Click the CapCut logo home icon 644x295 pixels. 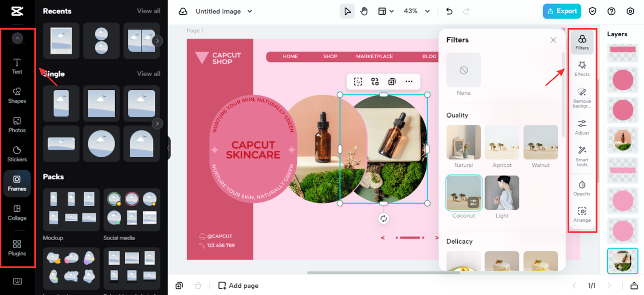point(16,12)
